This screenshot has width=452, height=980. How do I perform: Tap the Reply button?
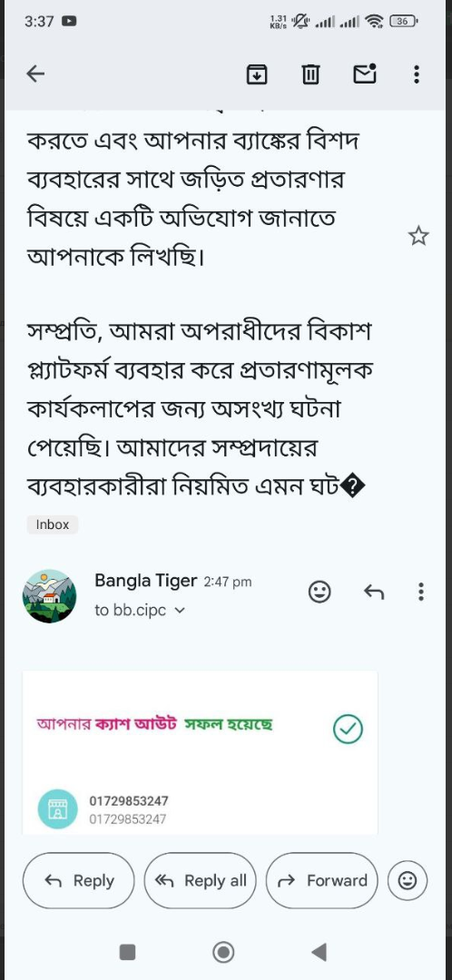pos(79,880)
